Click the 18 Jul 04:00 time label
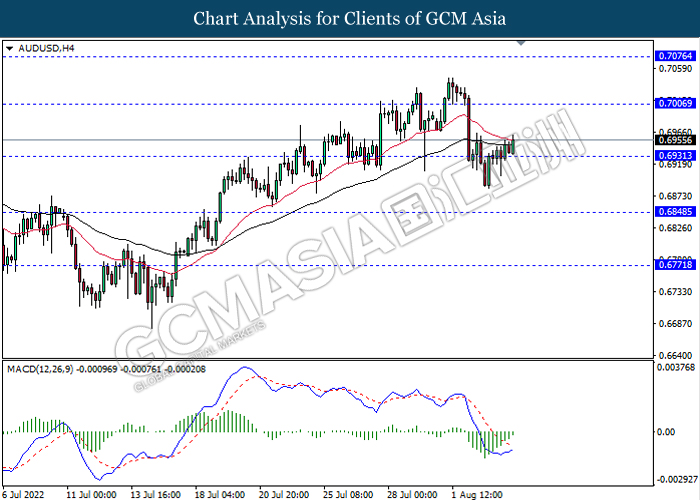Screen dimensions: 700x500 click(x=220, y=494)
